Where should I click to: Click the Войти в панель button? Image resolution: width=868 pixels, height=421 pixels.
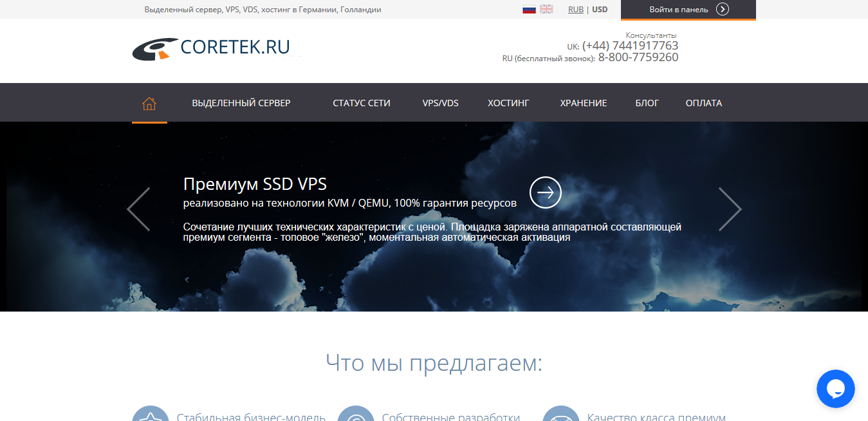click(x=688, y=10)
